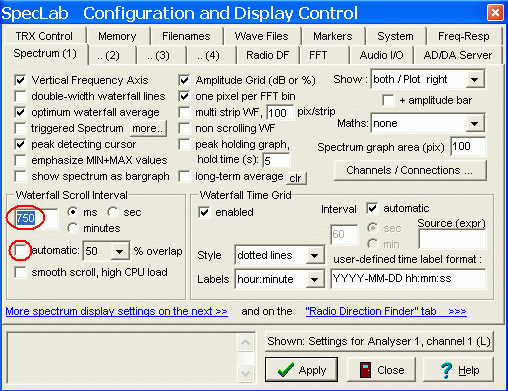Select the ms radio button

tap(73, 212)
